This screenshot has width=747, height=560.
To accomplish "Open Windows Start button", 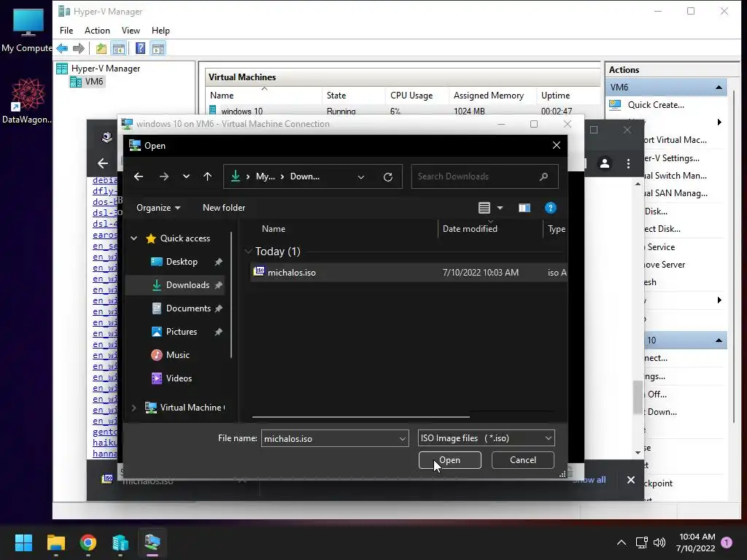I will [23, 542].
